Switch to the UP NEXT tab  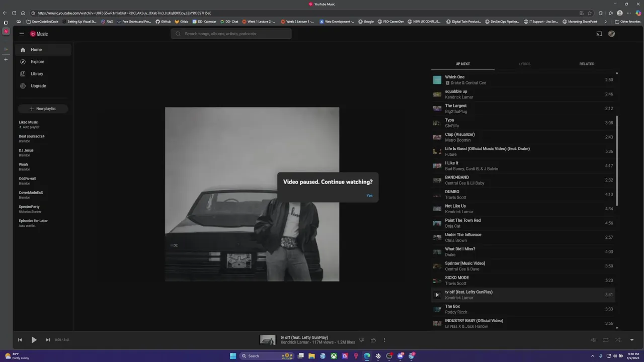pos(462,64)
